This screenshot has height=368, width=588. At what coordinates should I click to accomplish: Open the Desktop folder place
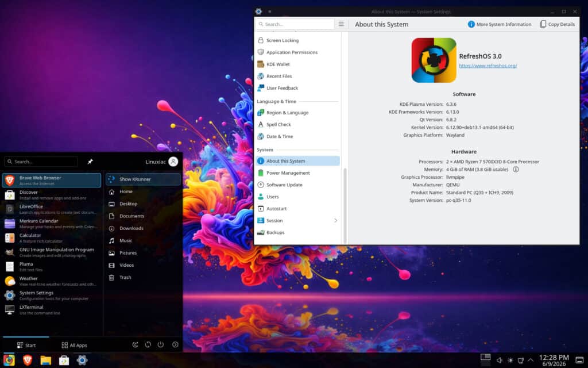(x=143, y=204)
